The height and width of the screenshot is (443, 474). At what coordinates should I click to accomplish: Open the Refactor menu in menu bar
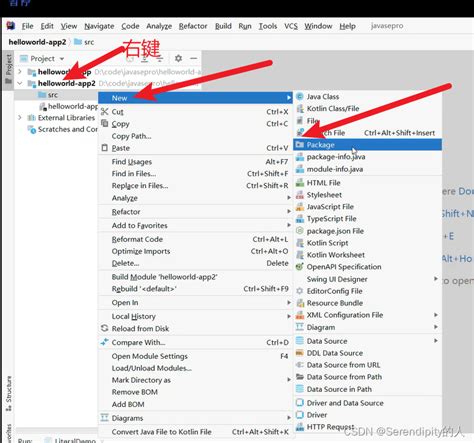[193, 26]
